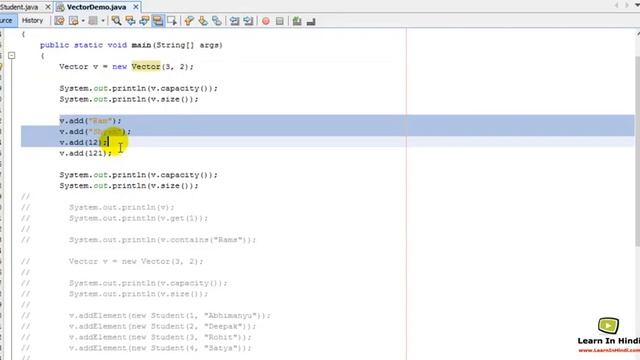Click the Uncomment code icon
Screen dimensions: 640x360
click(x=311, y=21)
